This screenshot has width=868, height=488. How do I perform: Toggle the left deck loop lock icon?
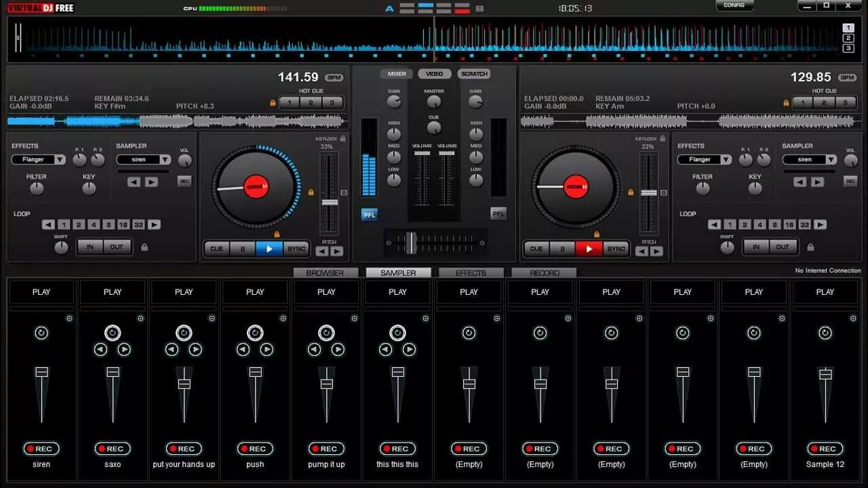pyautogui.click(x=144, y=247)
